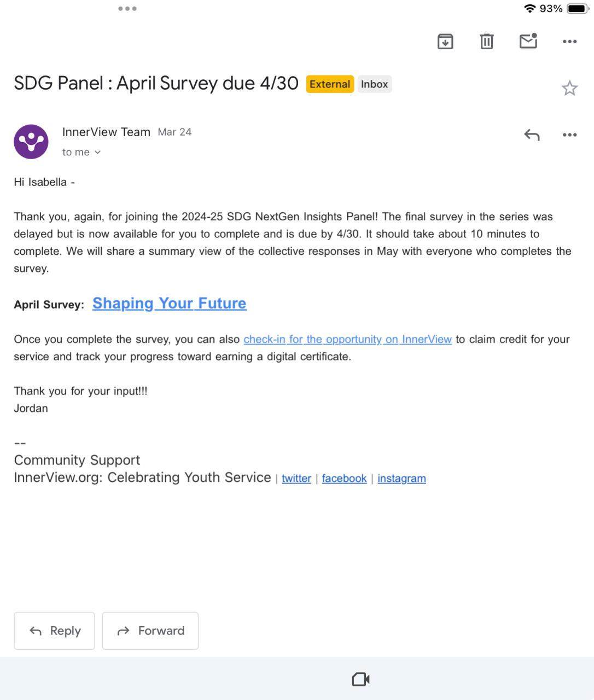594x700 pixels.
Task: Open the Shaping Your Future survey link
Action: pos(170,304)
